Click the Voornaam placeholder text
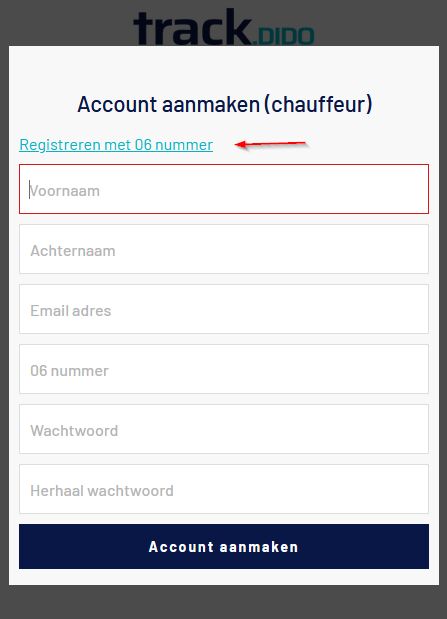 click(65, 191)
